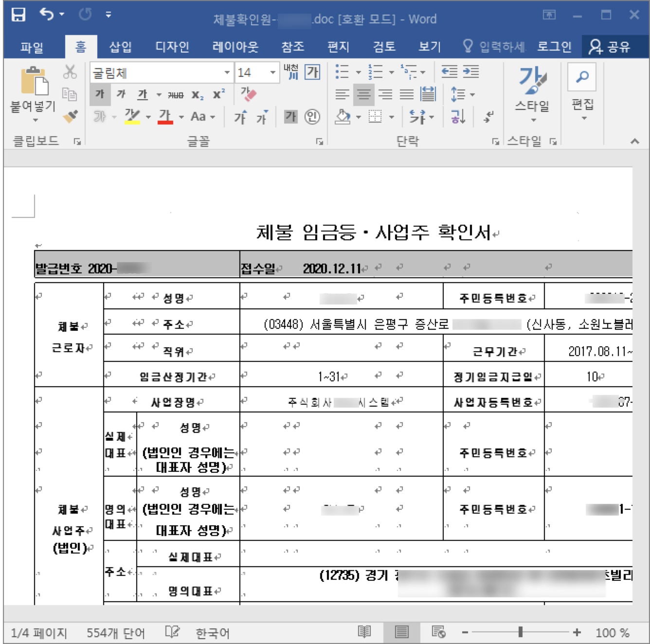The width and height of the screenshot is (650, 644).
Task: Click the phonetic guide icon
Action: [291, 72]
